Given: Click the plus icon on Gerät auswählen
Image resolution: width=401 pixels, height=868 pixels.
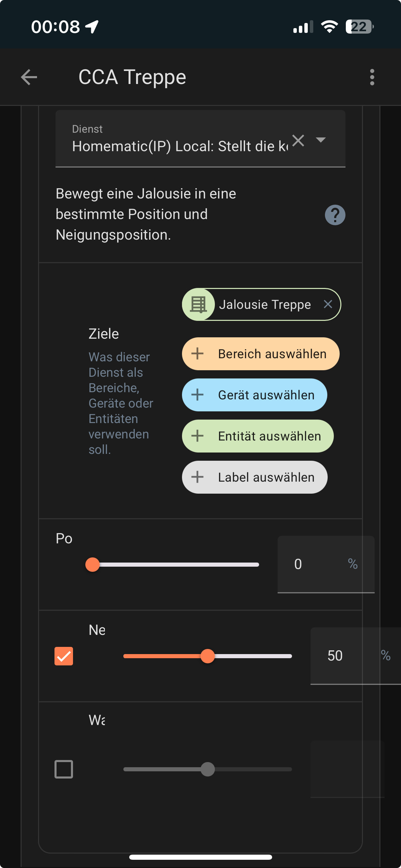Looking at the screenshot, I should coord(198,395).
